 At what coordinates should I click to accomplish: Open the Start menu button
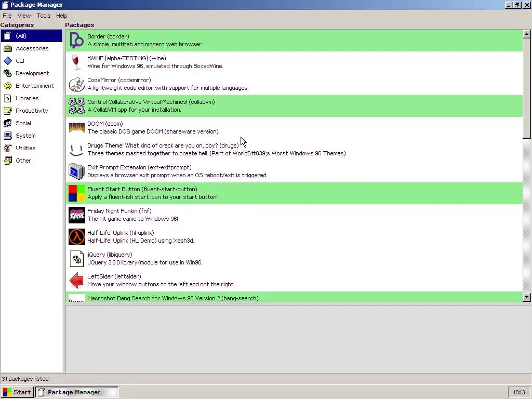pos(17,392)
